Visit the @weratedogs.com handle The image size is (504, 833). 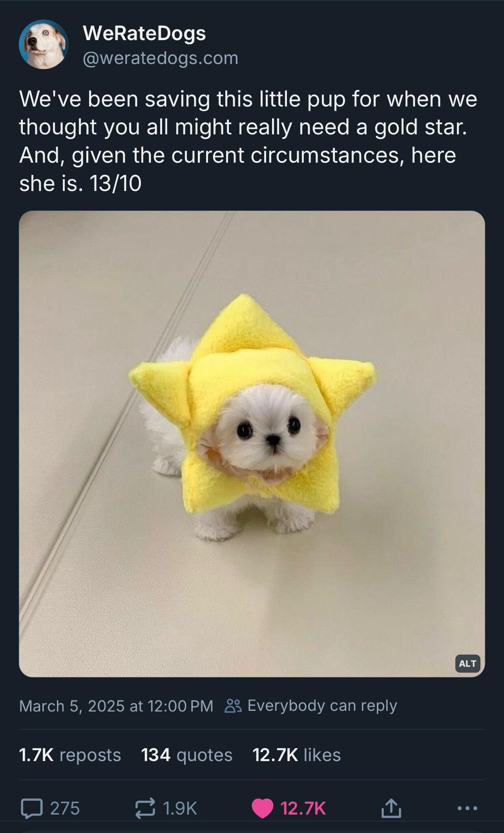tap(161, 58)
